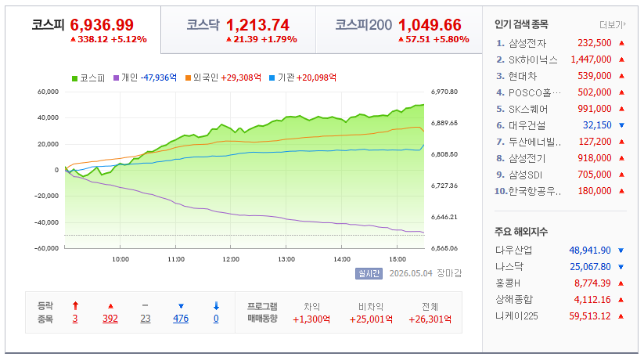Screen dimensions: 644x357
Task: Open 다우산업 overseas index
Action: [513, 251]
